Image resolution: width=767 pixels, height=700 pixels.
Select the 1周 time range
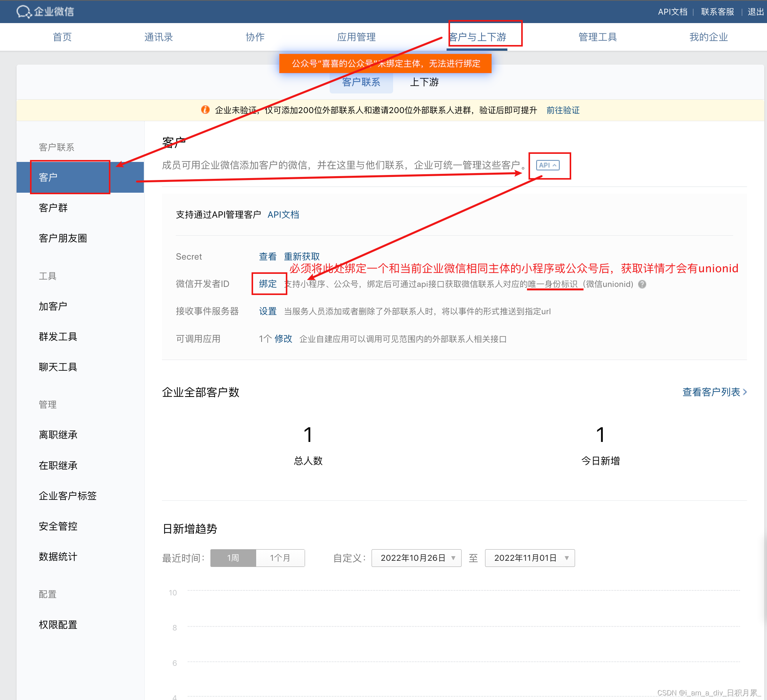click(x=233, y=558)
